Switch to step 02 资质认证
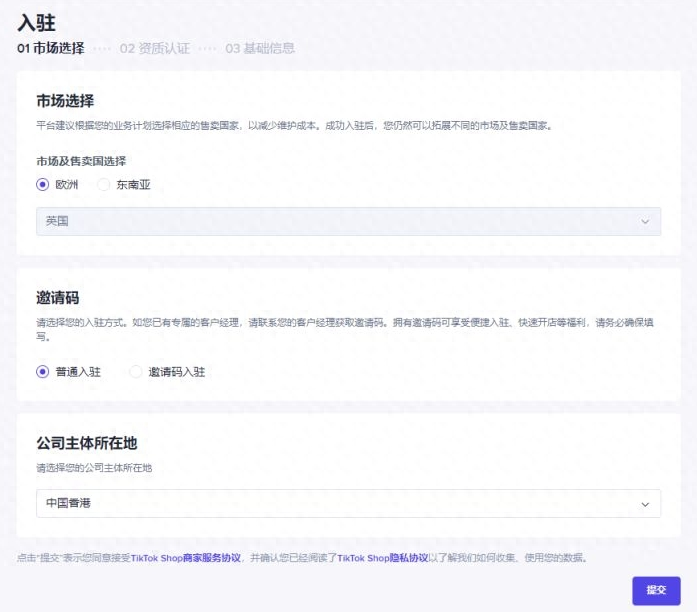The height and width of the screenshot is (612, 697). coord(154,48)
